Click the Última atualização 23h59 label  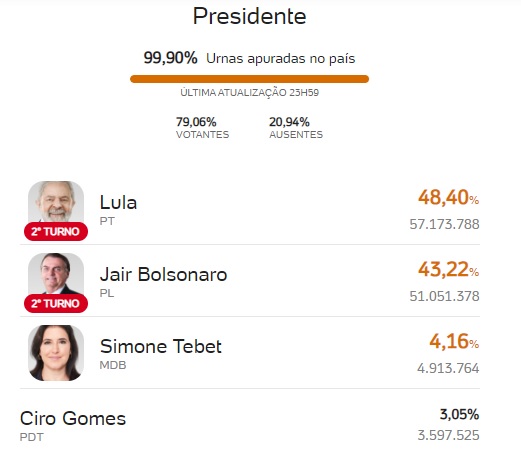click(250, 92)
